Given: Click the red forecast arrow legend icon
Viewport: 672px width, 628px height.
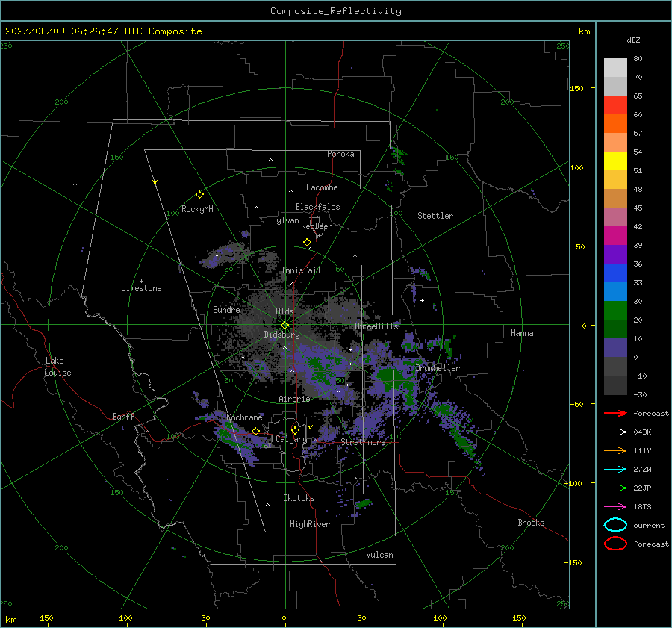Looking at the screenshot, I should [615, 413].
